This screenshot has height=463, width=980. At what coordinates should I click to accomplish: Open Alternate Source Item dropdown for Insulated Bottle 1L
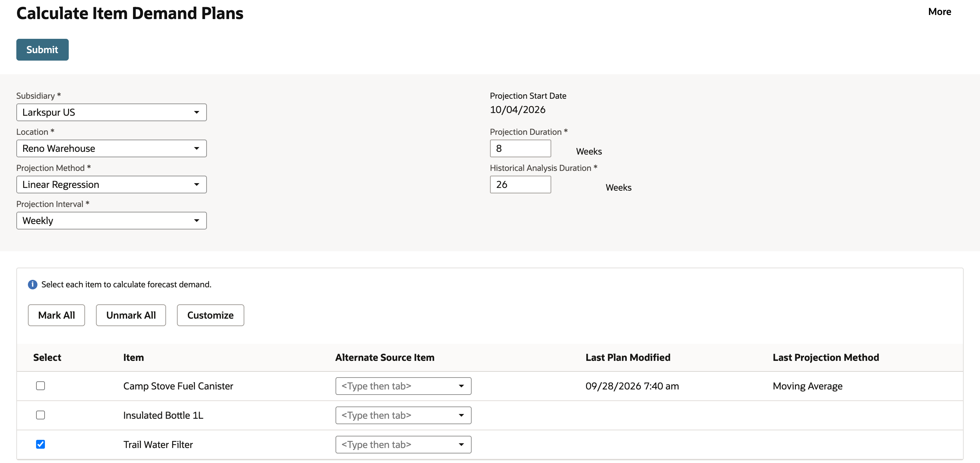point(403,415)
